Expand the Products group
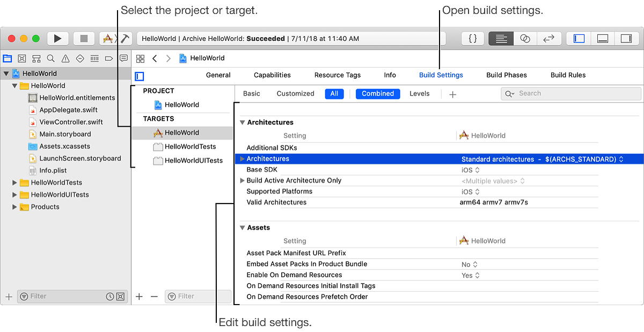Viewport: 644px width, 332px height. pos(14,207)
